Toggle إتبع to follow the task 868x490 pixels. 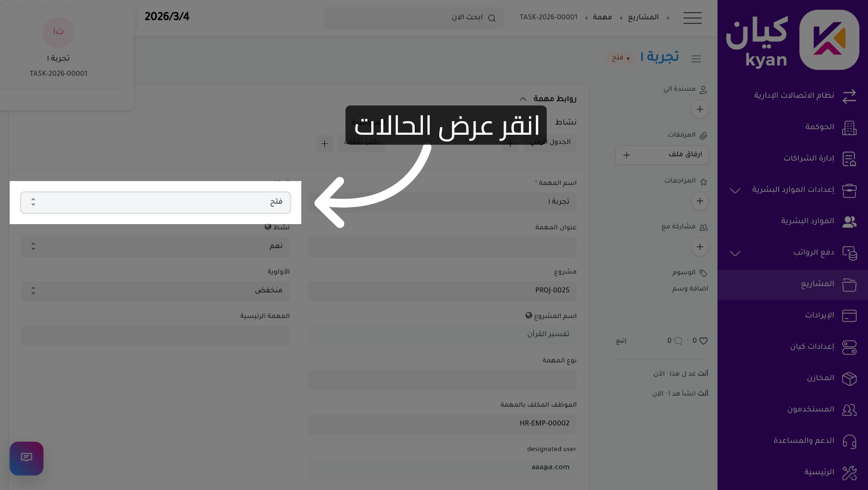click(621, 341)
